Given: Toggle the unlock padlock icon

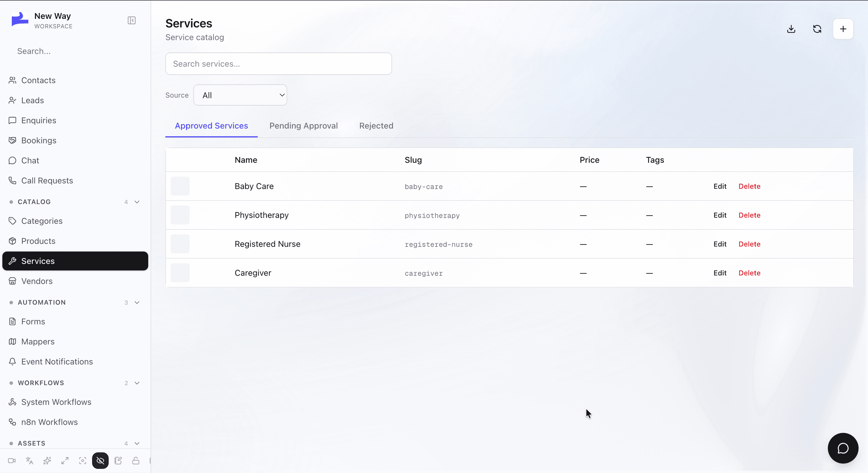Looking at the screenshot, I should click(136, 461).
